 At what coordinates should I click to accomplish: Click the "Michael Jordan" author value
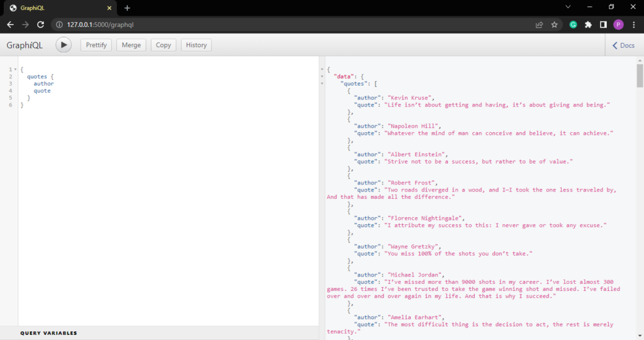[415, 275]
